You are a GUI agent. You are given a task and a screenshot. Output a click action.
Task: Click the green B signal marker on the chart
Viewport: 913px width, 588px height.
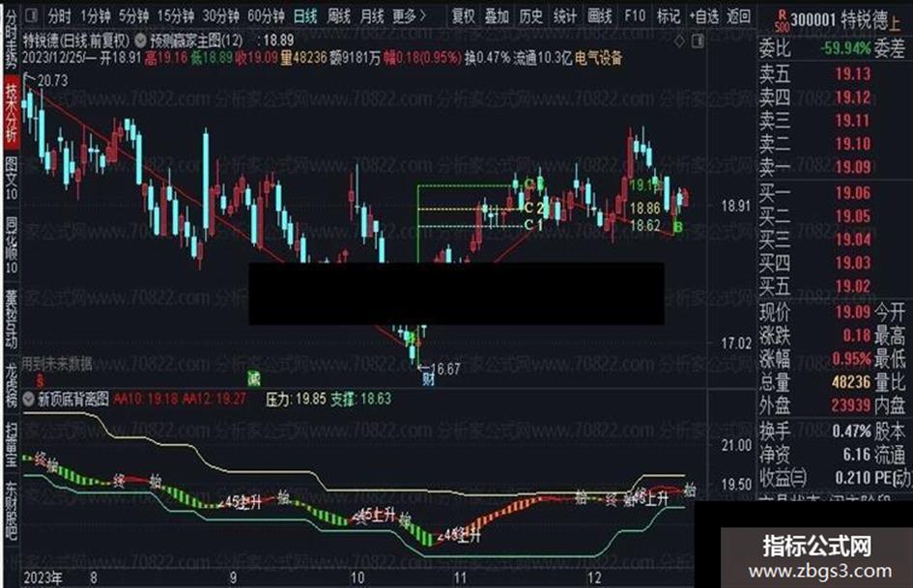coord(677,227)
